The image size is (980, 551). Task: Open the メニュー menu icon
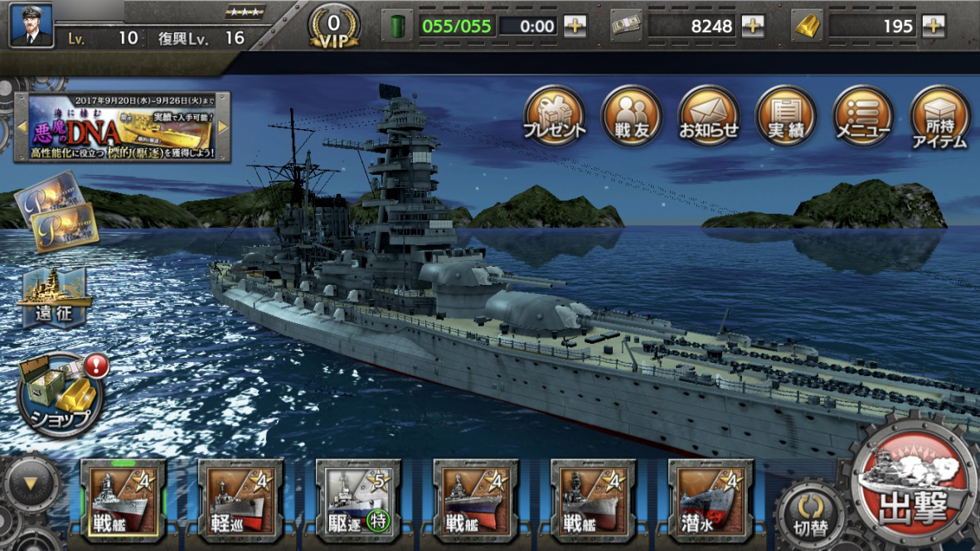click(x=863, y=116)
